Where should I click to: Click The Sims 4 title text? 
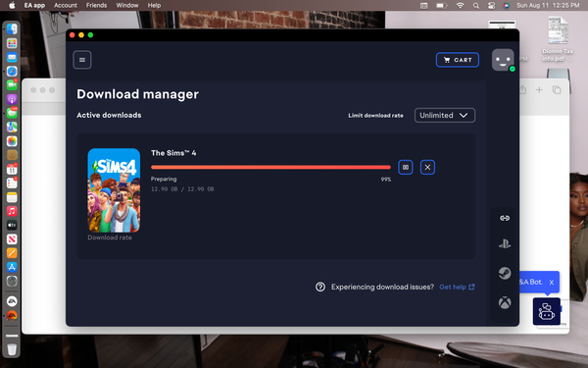tap(173, 153)
